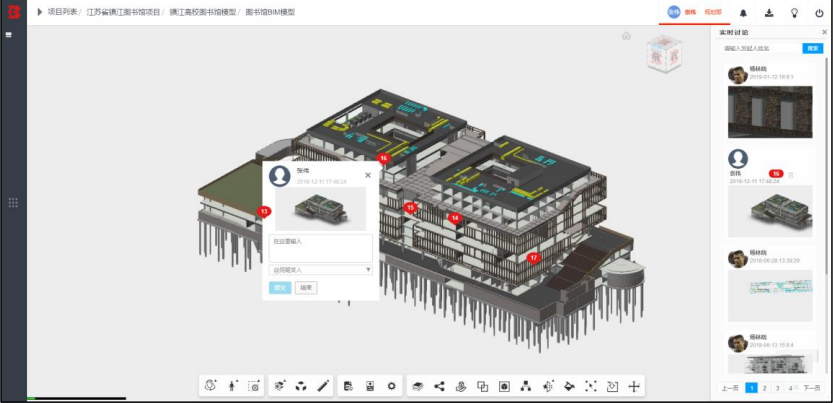
Task: Click the blue submit button in comment popup
Action: (280, 288)
